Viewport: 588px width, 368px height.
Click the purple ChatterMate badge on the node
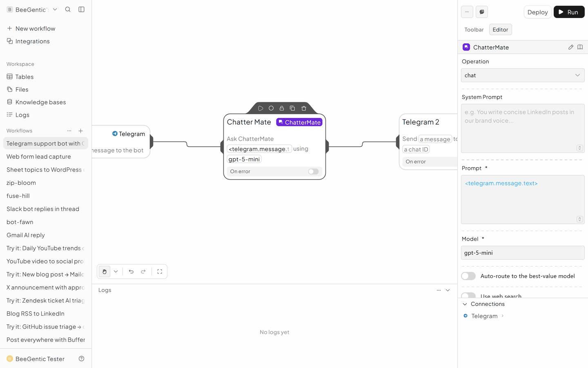(x=299, y=122)
